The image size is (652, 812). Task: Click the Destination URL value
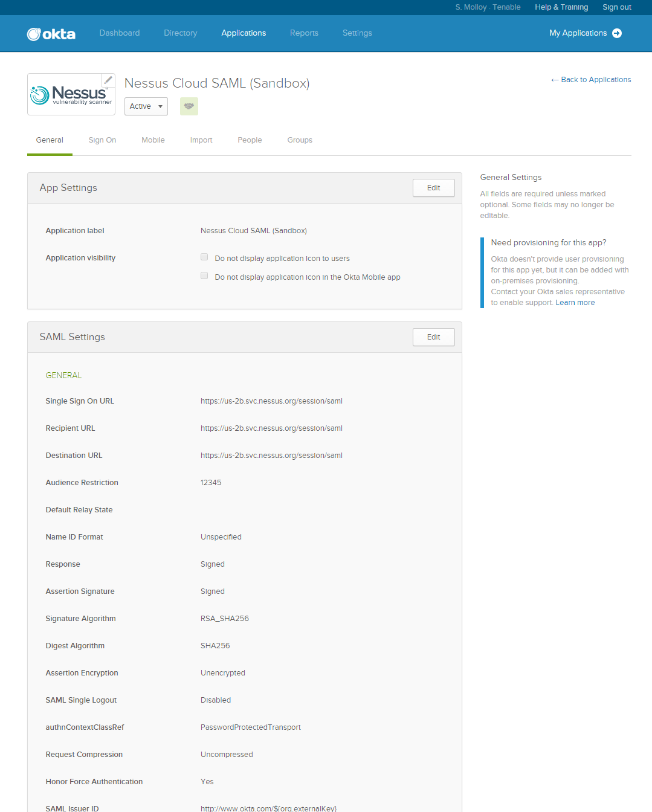(271, 456)
